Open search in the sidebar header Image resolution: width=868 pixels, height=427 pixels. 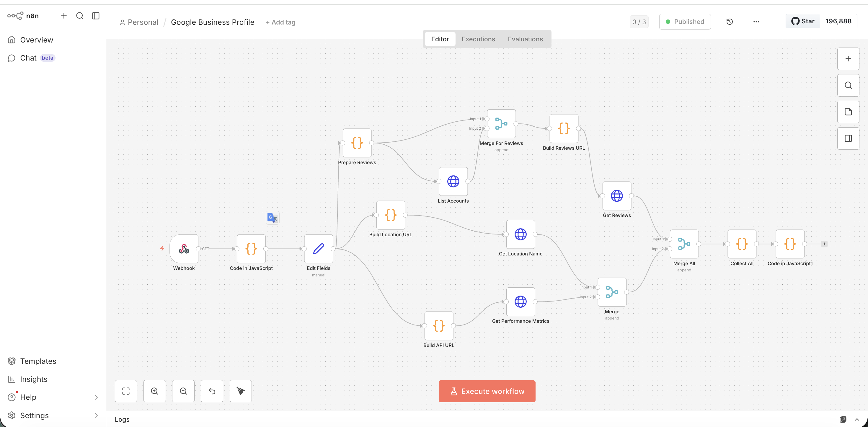(x=80, y=16)
